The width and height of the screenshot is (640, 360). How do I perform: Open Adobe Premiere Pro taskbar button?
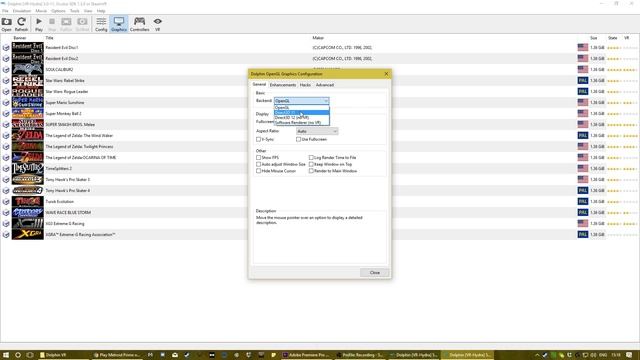307,355
